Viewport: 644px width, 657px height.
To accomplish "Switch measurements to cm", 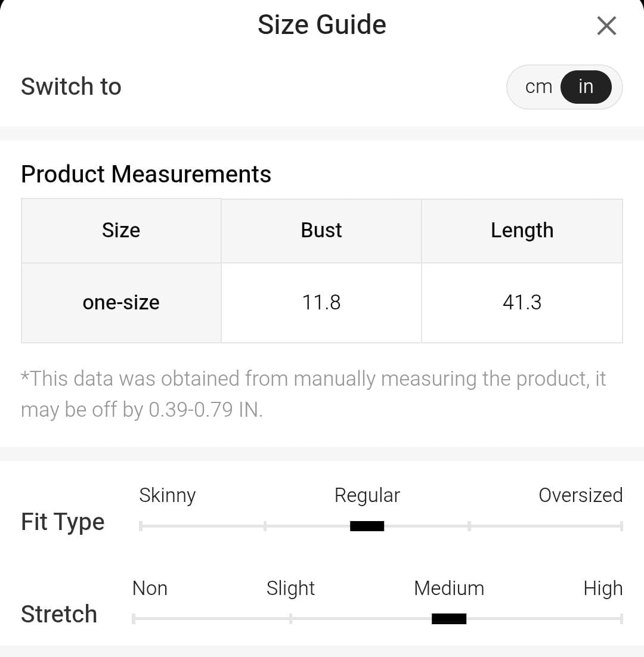I will pos(538,87).
